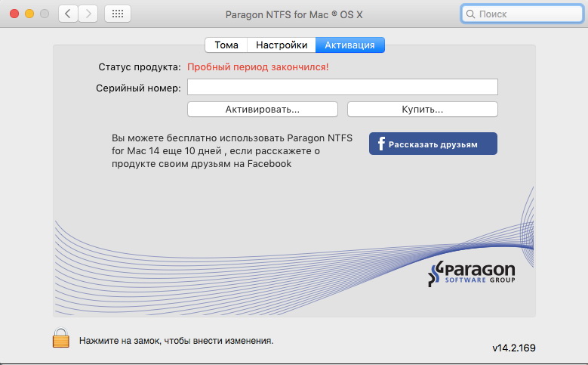Screen dimensions: 588x365
Task: Click the red Пробный период закончился status
Action: (x=257, y=67)
